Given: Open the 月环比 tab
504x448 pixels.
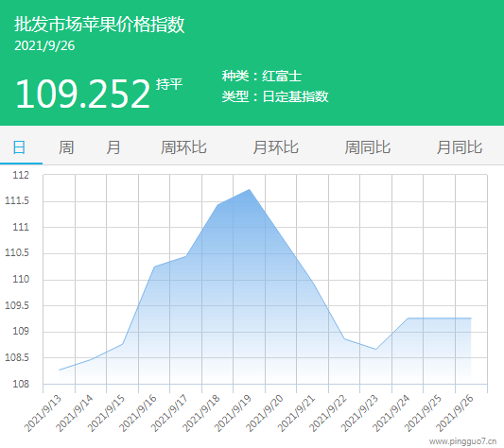Looking at the screenshot, I should (275, 147).
